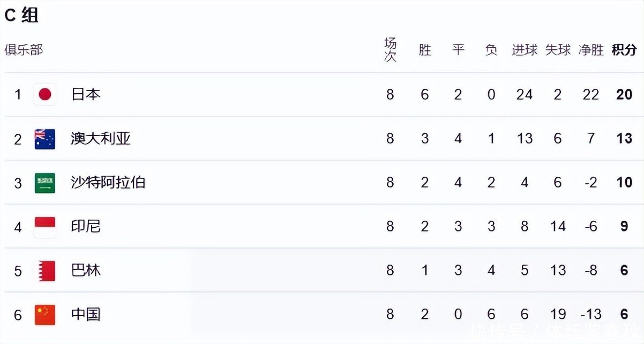Image resolution: width=644 pixels, height=344 pixels.
Task: Click the Bahrain flag icon
Action: (45, 271)
